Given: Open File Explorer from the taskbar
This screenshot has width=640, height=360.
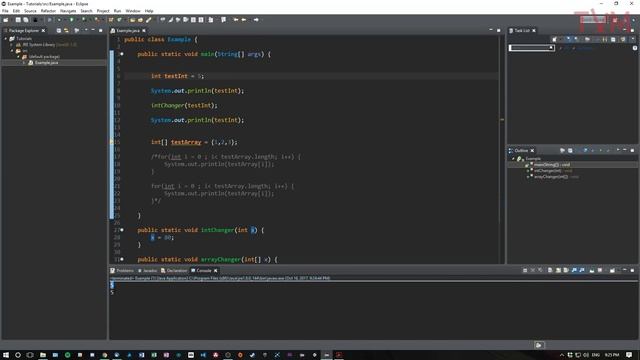Looking at the screenshot, I should tap(43, 355).
